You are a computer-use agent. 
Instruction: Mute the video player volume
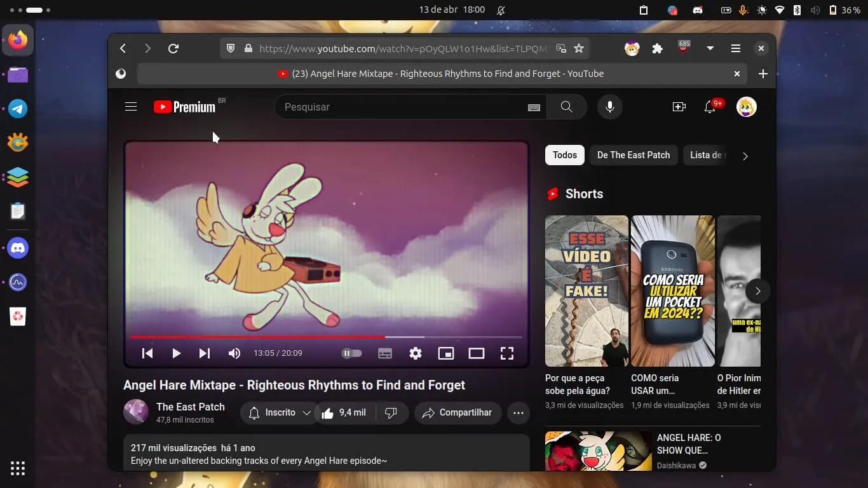click(234, 353)
